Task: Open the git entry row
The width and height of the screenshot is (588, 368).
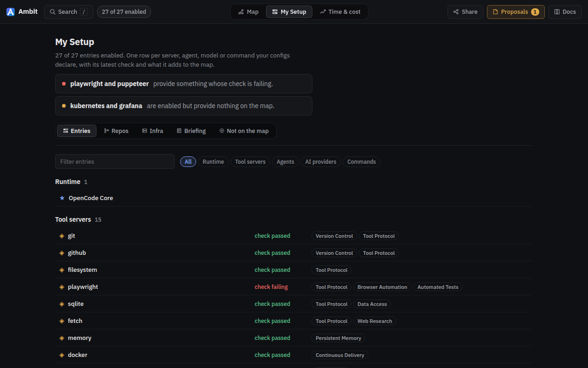Action: click(x=294, y=236)
